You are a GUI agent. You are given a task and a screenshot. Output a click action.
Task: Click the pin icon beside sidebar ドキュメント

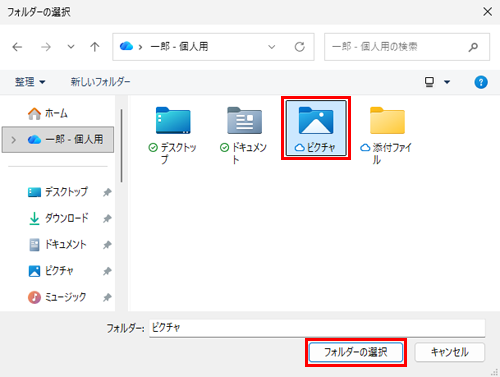pyautogui.click(x=107, y=245)
